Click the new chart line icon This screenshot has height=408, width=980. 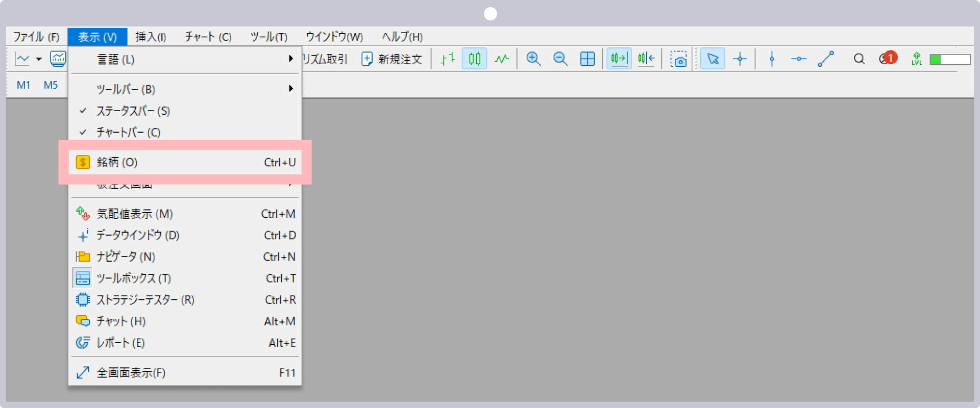pos(22,59)
